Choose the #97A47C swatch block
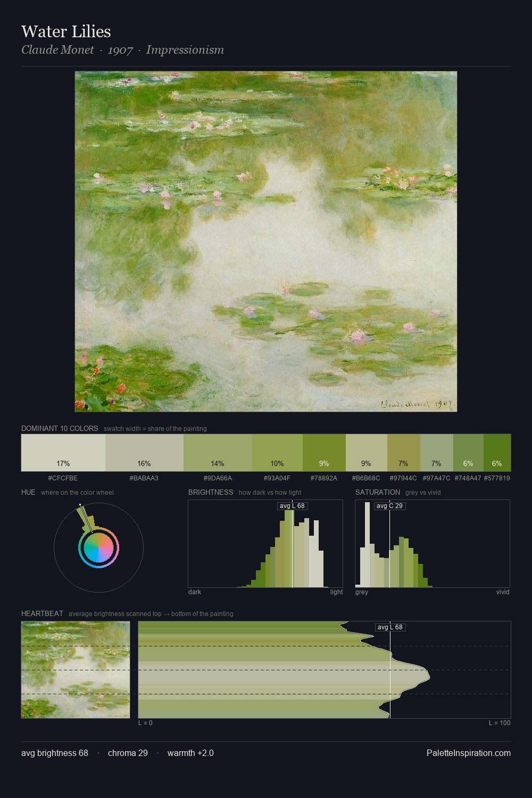This screenshot has height=798, width=532. [436, 453]
